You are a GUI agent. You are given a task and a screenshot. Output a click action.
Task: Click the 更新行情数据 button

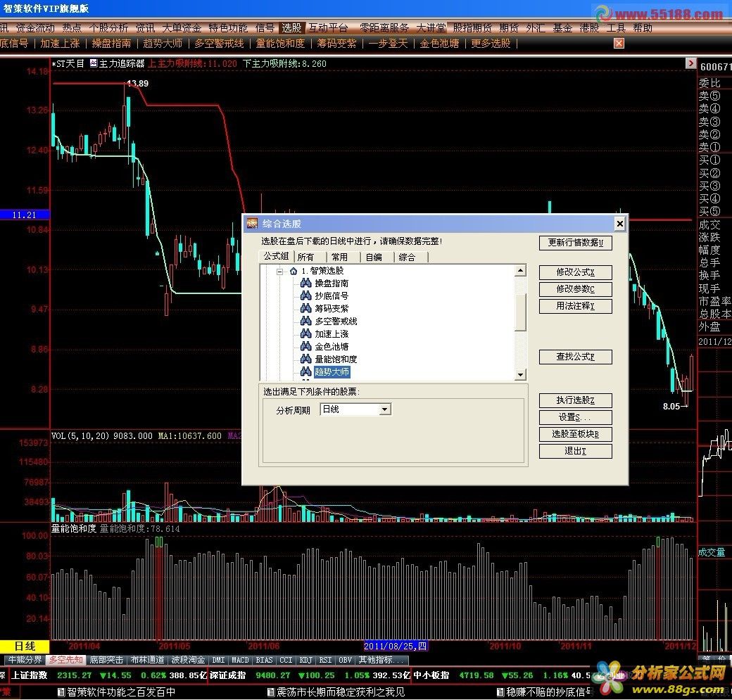575,243
